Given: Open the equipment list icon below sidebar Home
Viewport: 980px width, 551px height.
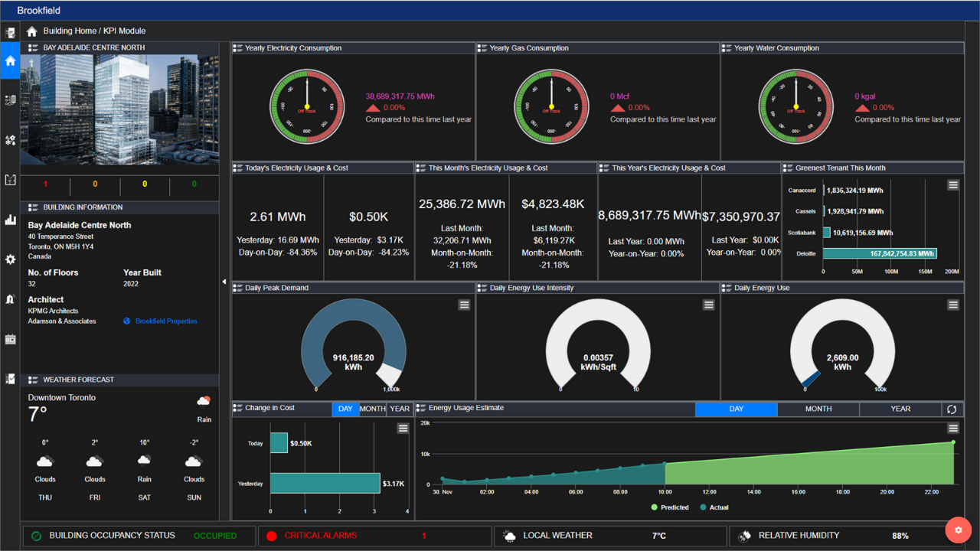Looking at the screenshot, I should 10,100.
